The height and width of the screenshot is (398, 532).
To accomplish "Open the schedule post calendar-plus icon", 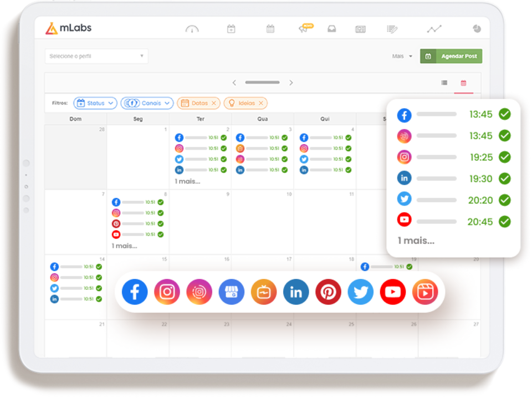I will tap(231, 29).
